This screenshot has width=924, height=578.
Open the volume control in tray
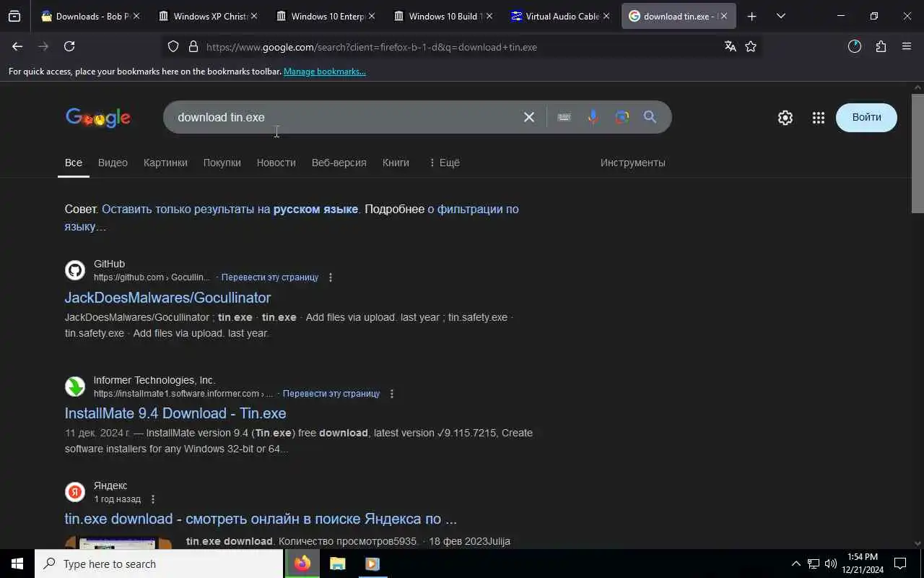[x=831, y=564]
